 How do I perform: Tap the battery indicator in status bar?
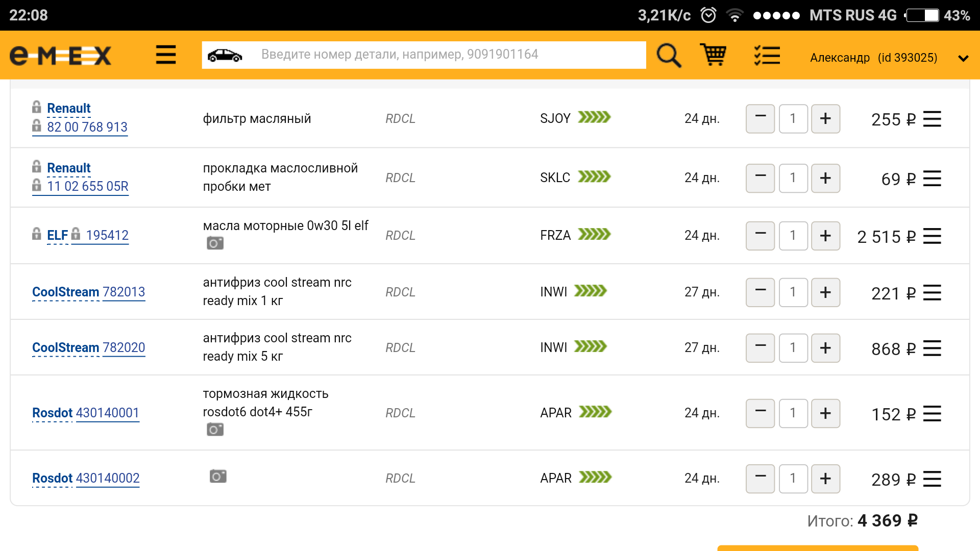click(922, 15)
